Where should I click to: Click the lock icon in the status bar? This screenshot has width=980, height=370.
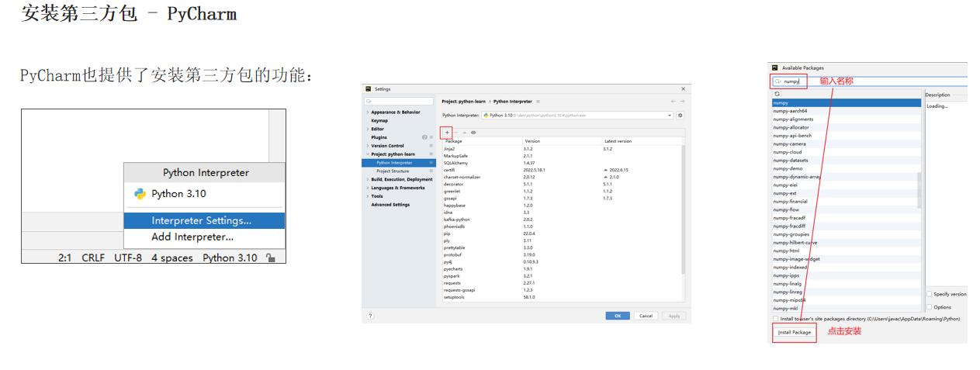(x=270, y=258)
